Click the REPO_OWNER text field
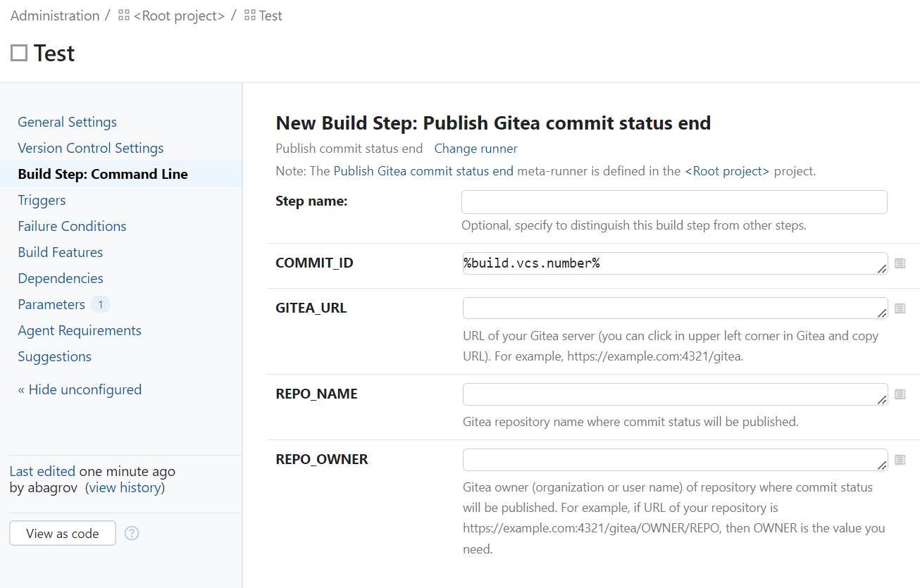 click(675, 460)
